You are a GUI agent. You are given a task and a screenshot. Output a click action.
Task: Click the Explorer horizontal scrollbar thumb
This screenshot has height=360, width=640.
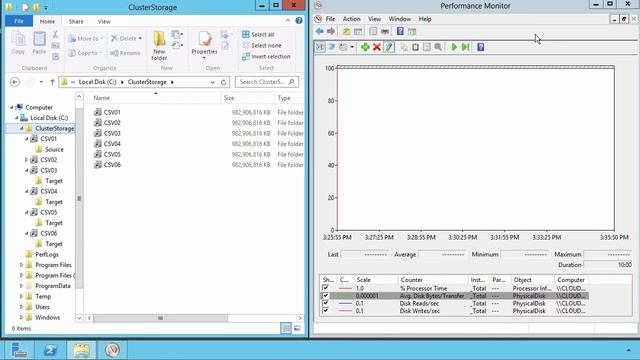(x=160, y=318)
